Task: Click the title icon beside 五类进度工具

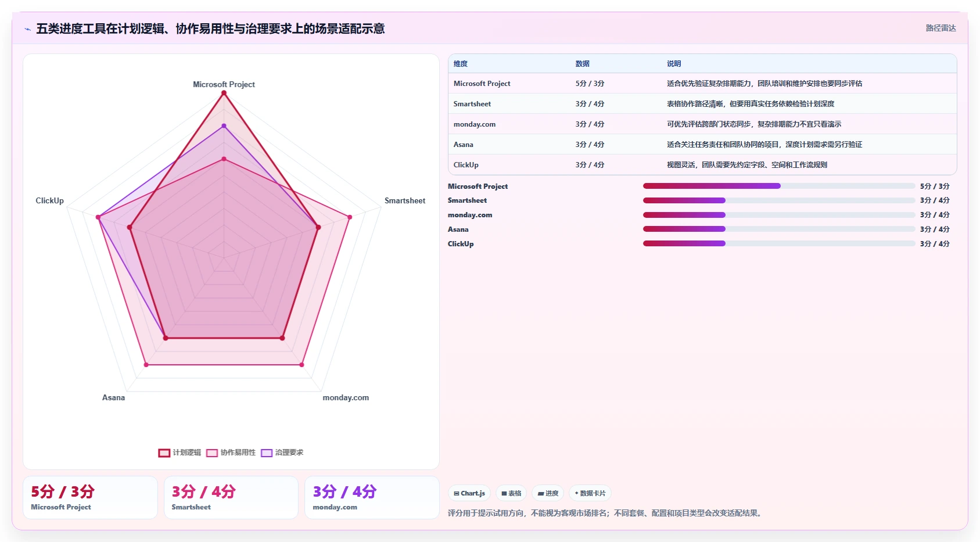Action: (x=27, y=29)
